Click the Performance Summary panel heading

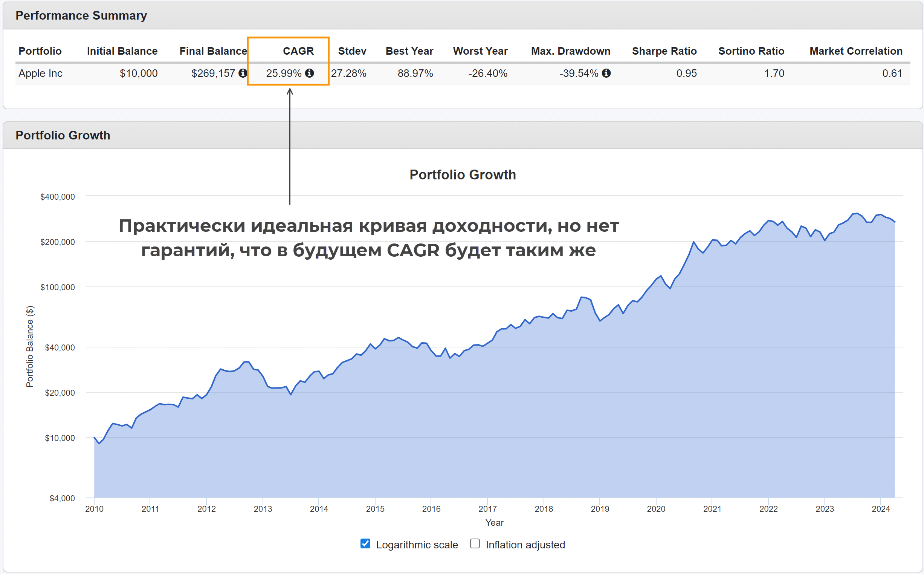81,15
